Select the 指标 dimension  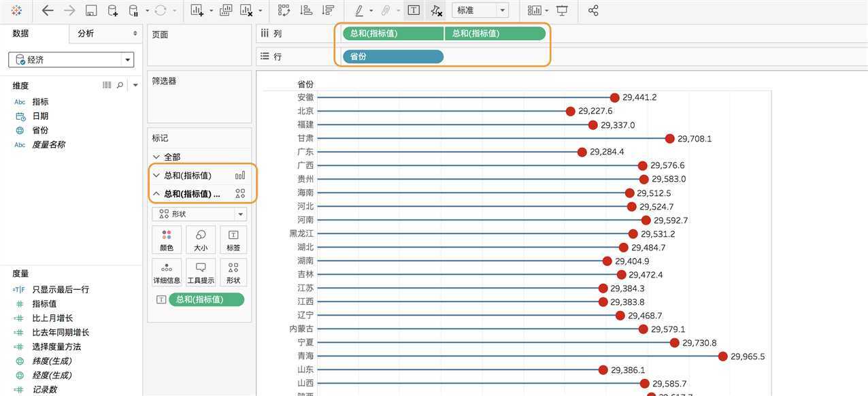40,102
